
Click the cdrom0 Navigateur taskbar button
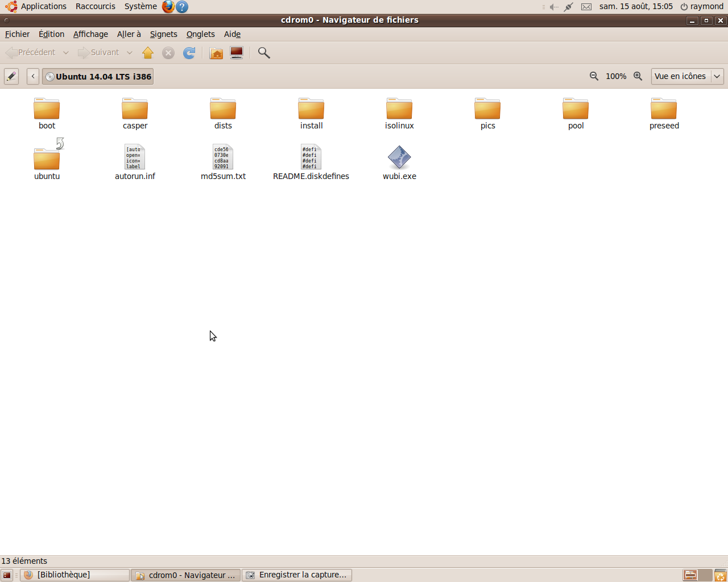(x=185, y=575)
